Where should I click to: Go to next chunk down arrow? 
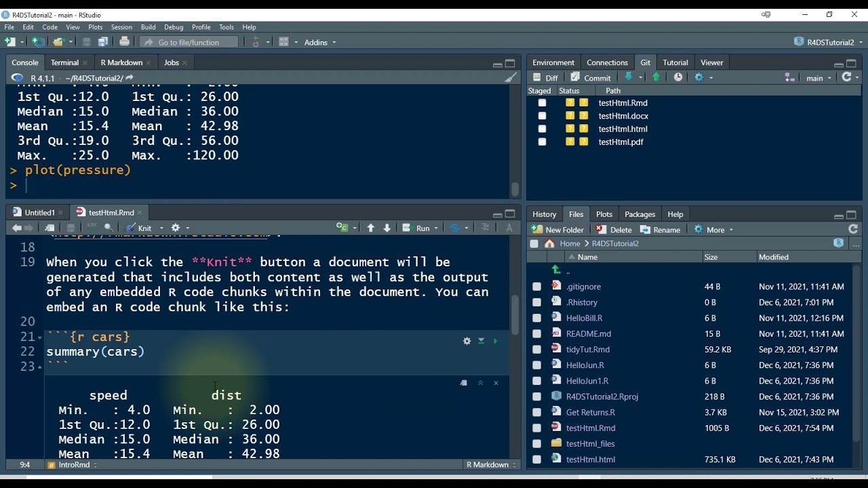click(387, 228)
